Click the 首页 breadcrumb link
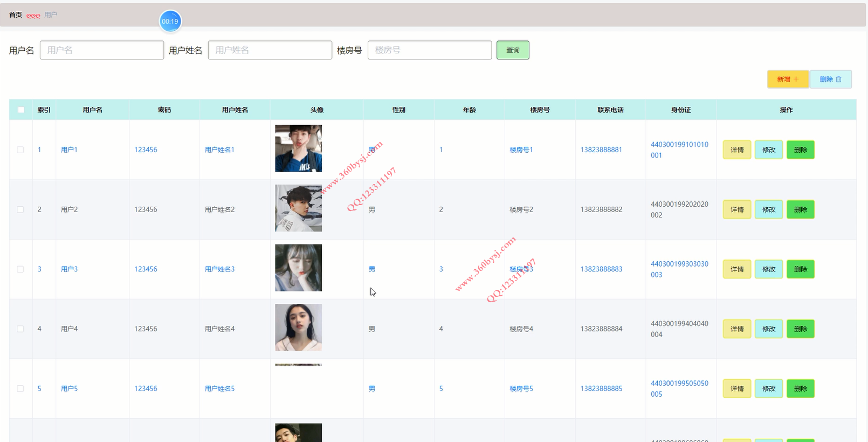 pos(16,15)
